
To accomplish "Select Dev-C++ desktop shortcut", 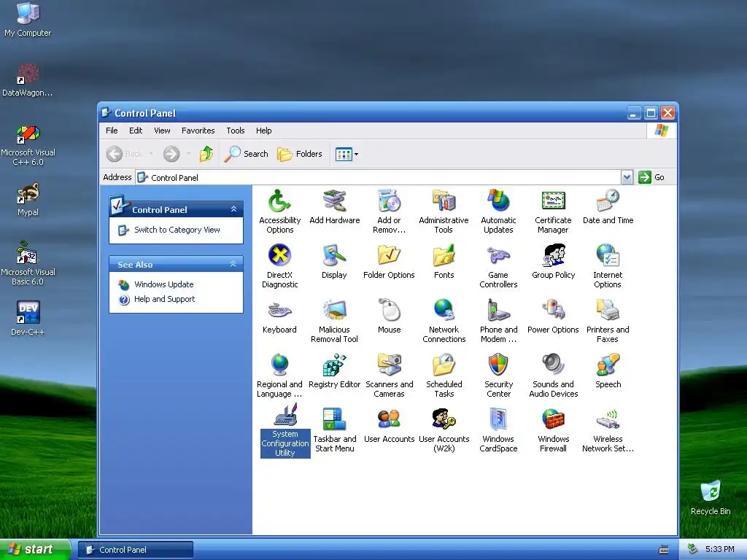I will (28, 318).
